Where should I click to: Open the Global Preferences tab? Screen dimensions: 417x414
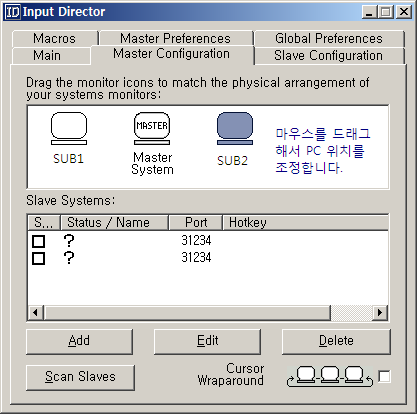click(329, 38)
